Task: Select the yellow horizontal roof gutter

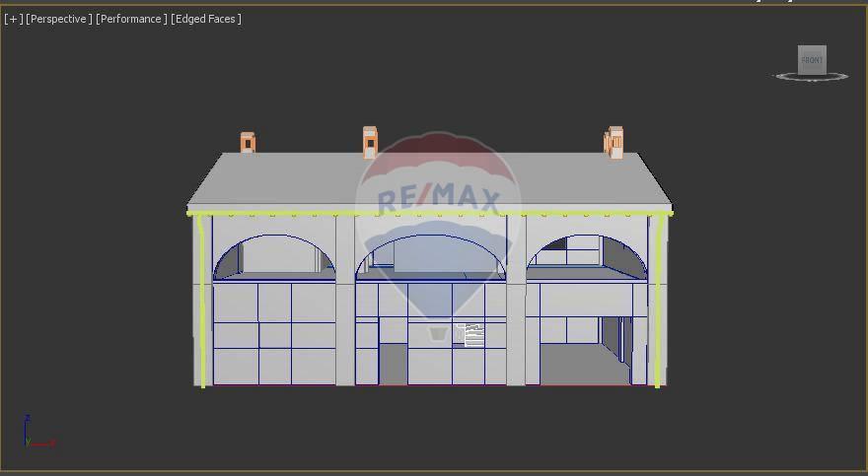Action: 296,213
